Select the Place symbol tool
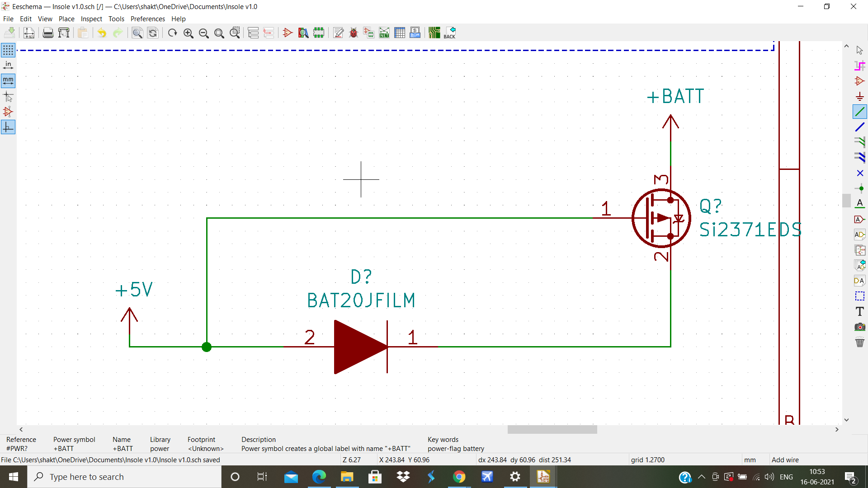 [x=860, y=81]
